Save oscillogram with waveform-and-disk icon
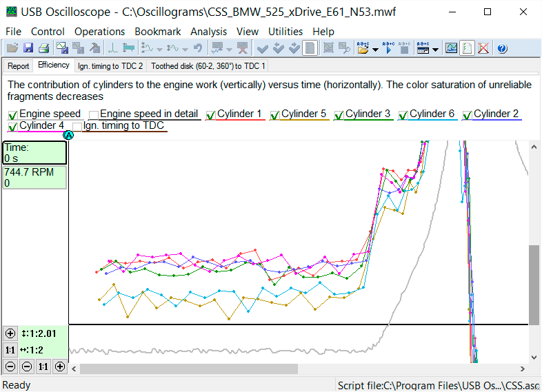 (62, 48)
